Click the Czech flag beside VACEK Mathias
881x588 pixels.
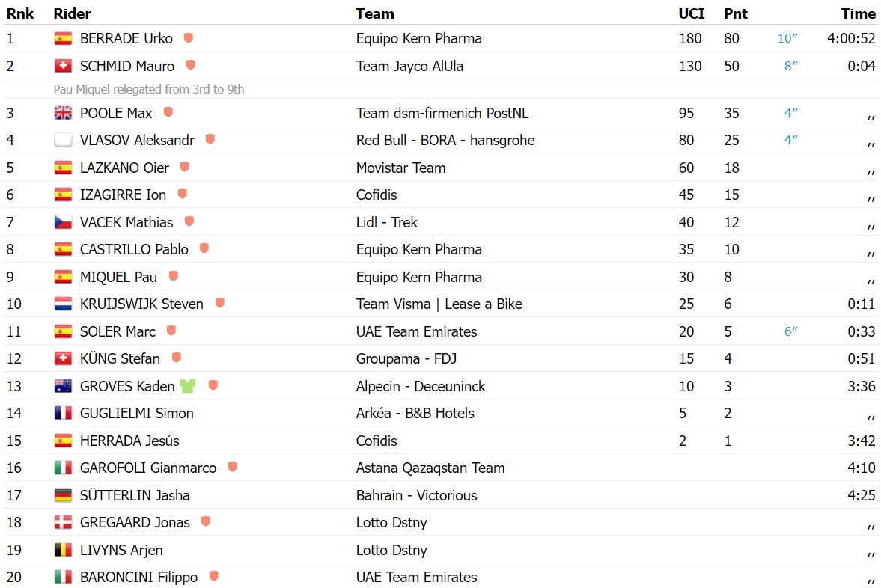(x=63, y=222)
